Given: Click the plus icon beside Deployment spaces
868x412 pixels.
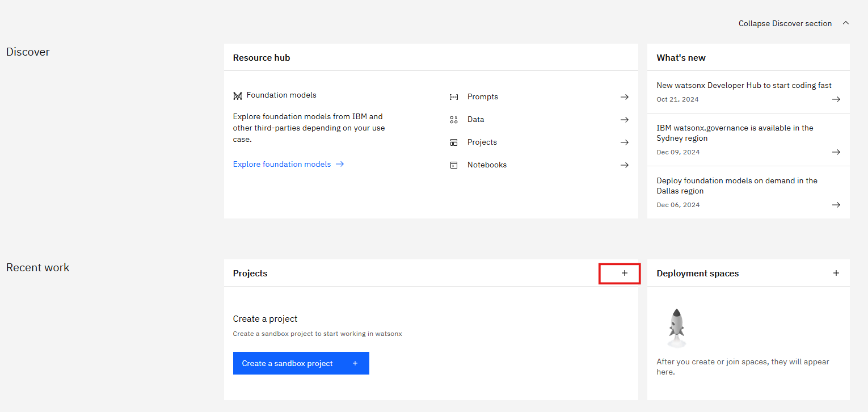Looking at the screenshot, I should [x=836, y=273].
